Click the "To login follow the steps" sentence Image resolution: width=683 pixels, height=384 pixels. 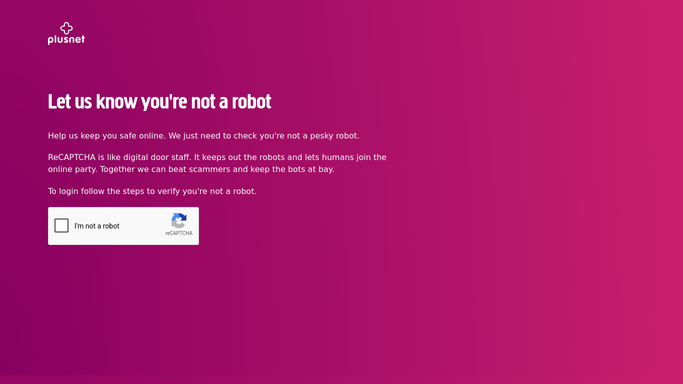pyautogui.click(x=152, y=191)
